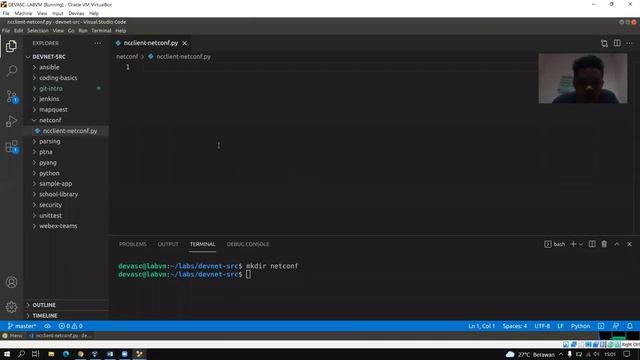The width and height of the screenshot is (640, 360).
Task: Switch to the Debug Console tab
Action: [248, 244]
